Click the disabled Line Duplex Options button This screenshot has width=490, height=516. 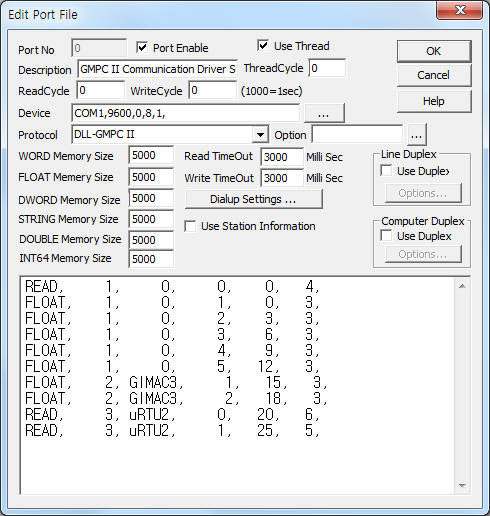click(x=423, y=193)
